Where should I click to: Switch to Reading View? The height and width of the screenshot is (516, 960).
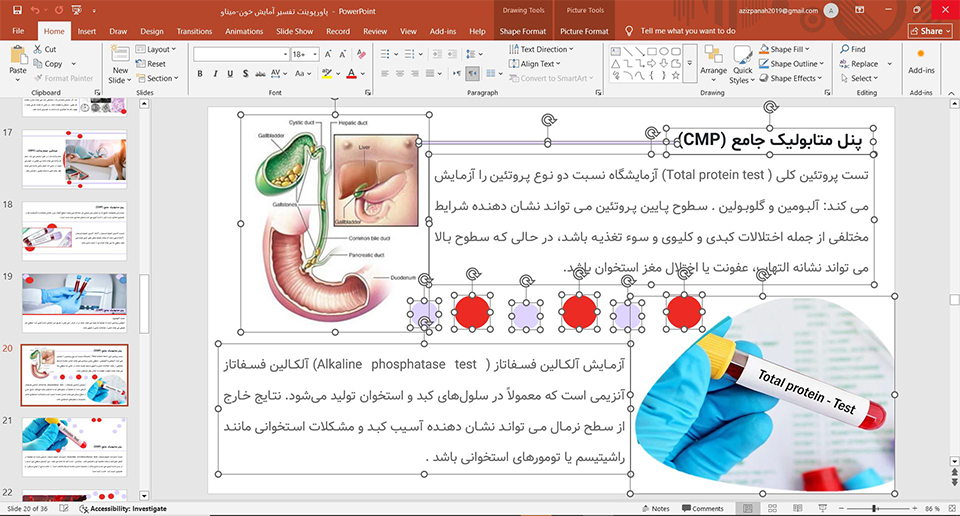click(797, 509)
